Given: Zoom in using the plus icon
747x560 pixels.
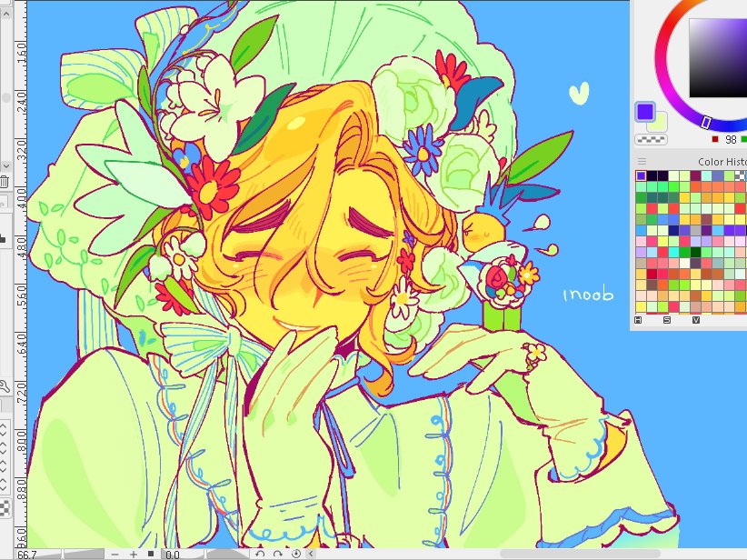Looking at the screenshot, I should click(133, 553).
